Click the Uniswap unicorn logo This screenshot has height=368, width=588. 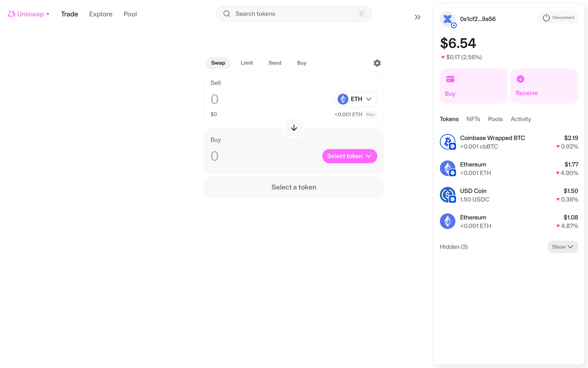click(x=11, y=14)
